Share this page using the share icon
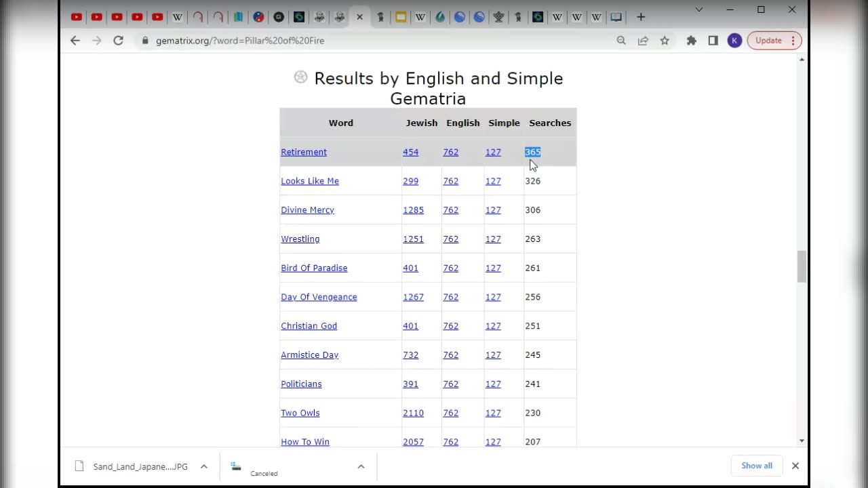This screenshot has width=868, height=488. tap(643, 41)
